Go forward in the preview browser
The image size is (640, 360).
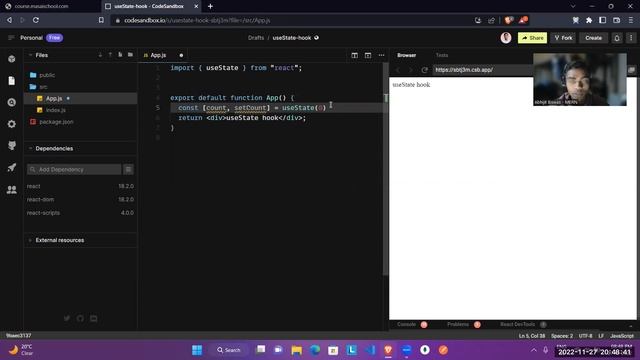pos(411,70)
